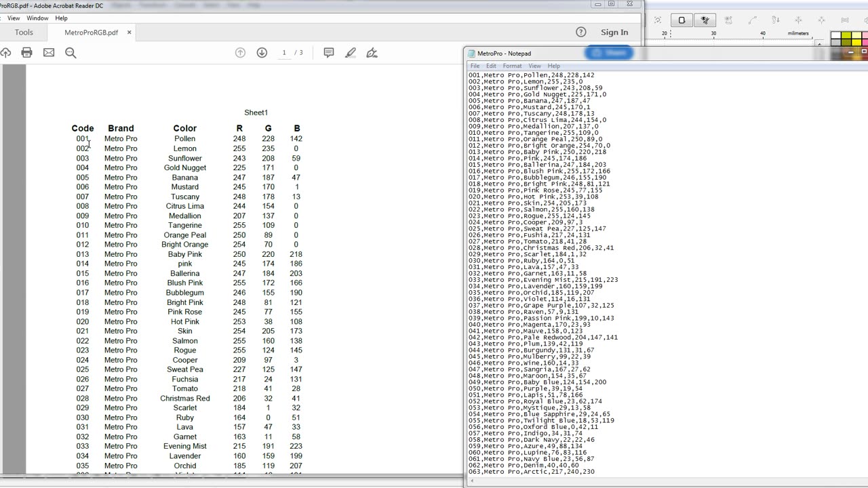Open the View menu in Acrobat

click(14, 18)
